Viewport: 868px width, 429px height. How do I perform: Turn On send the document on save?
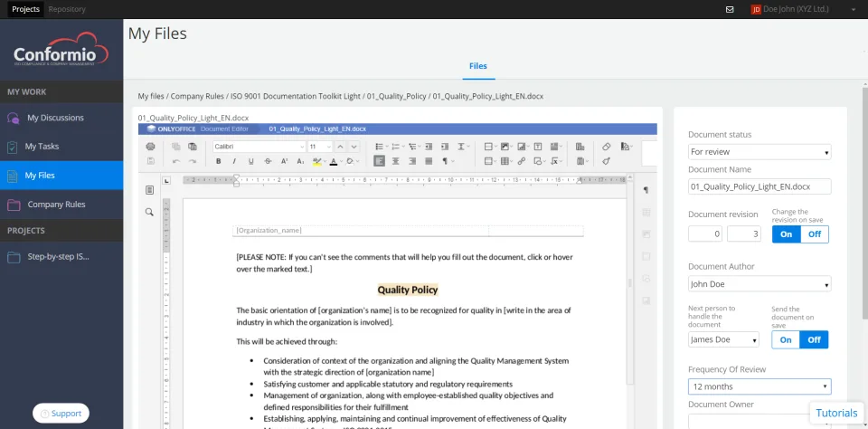[x=786, y=339]
